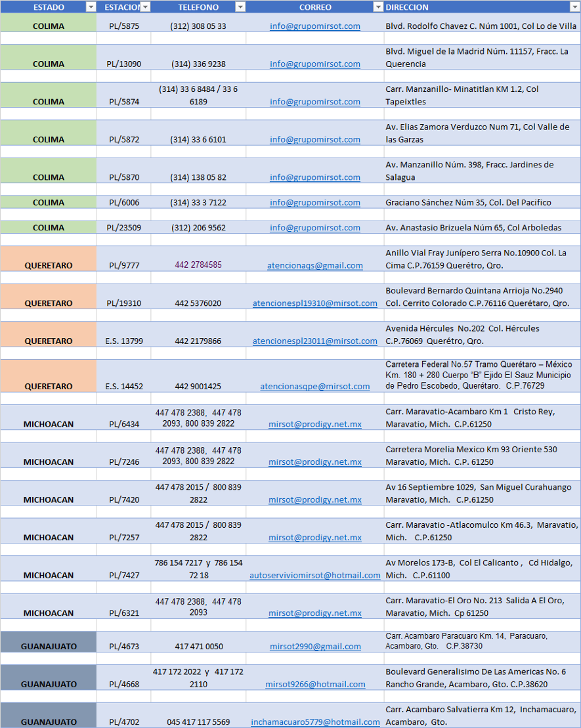Open the autoserviviomirsot@hotmail.com link
The image size is (581, 728).
click(x=314, y=576)
